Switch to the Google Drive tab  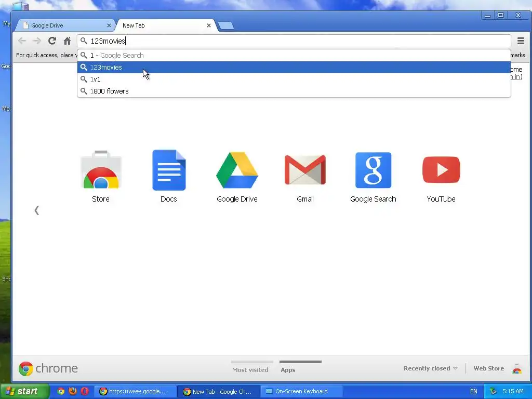pyautogui.click(x=66, y=25)
